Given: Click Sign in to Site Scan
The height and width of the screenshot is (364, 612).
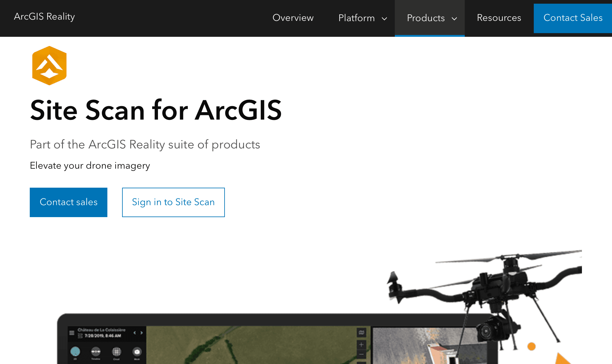Looking at the screenshot, I should 173,202.
